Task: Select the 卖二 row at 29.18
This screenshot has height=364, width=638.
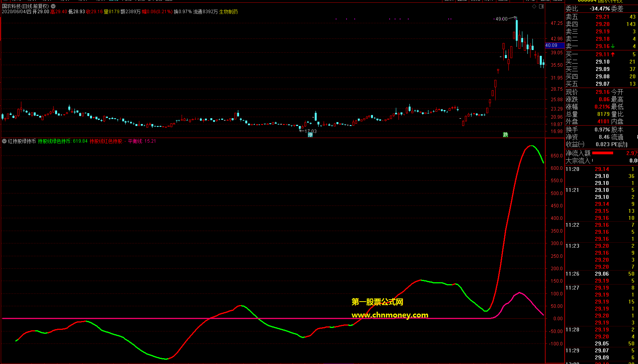Action: 601,39
